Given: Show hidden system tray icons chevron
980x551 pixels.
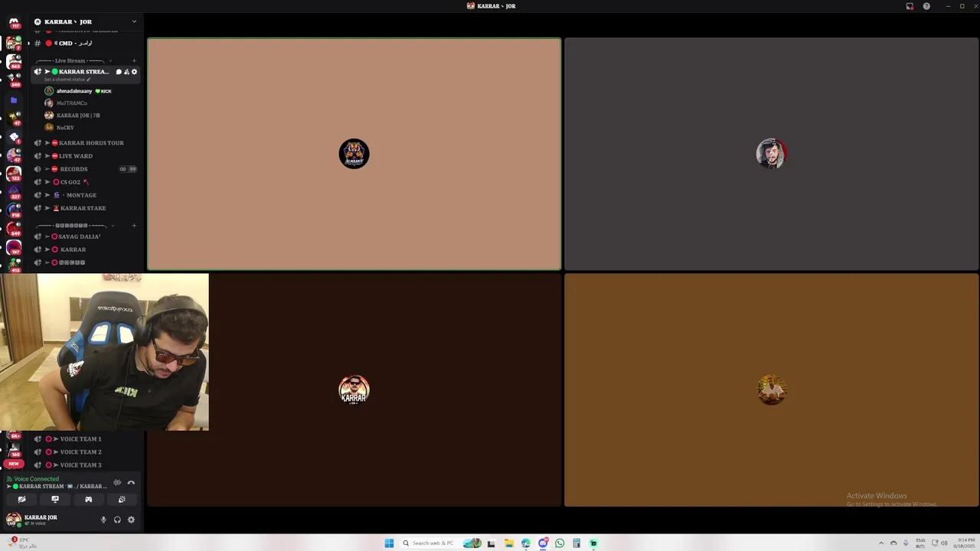Looking at the screenshot, I should (x=880, y=543).
